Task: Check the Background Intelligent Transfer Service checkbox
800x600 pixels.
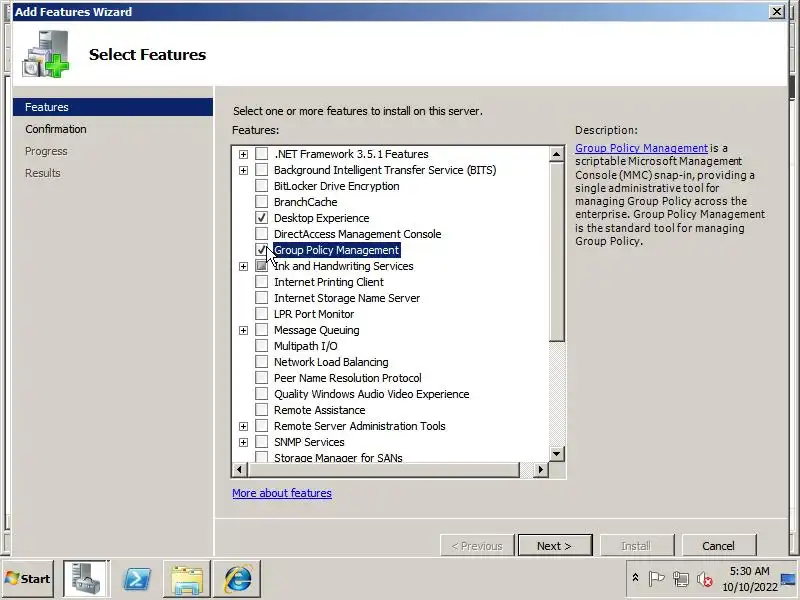Action: click(x=261, y=170)
